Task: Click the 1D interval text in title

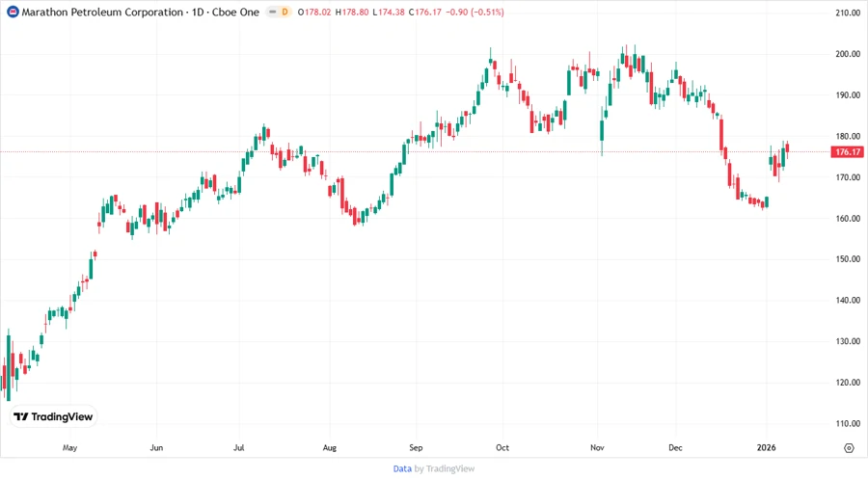Action: (198, 12)
